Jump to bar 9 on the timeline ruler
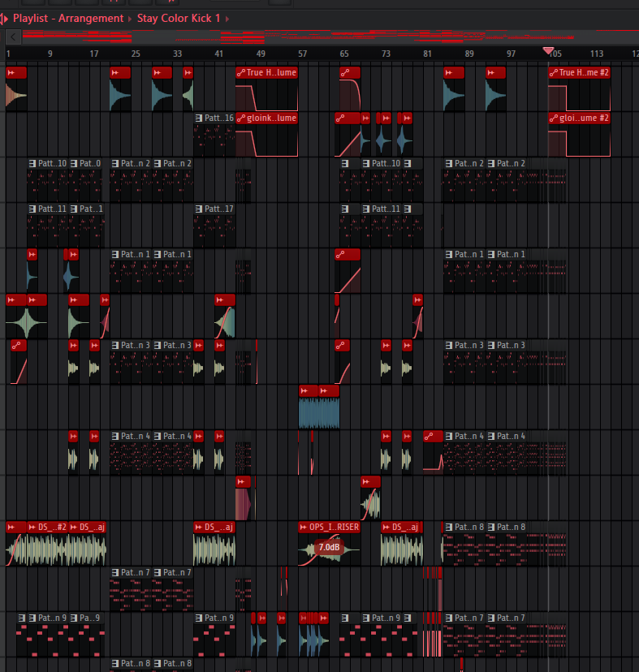The height and width of the screenshot is (672, 639). (x=50, y=54)
